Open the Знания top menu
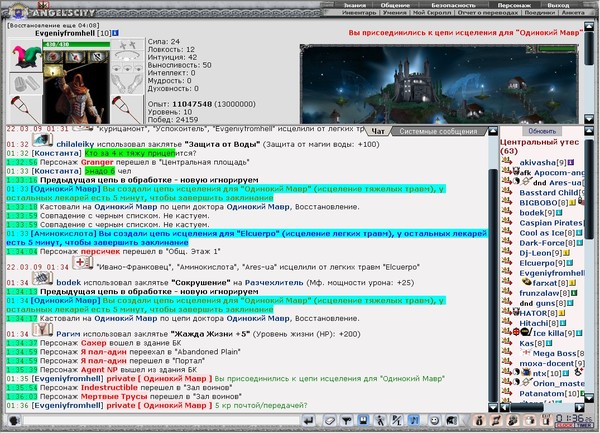Image resolution: width=600 pixels, height=433 pixels. coord(354,5)
